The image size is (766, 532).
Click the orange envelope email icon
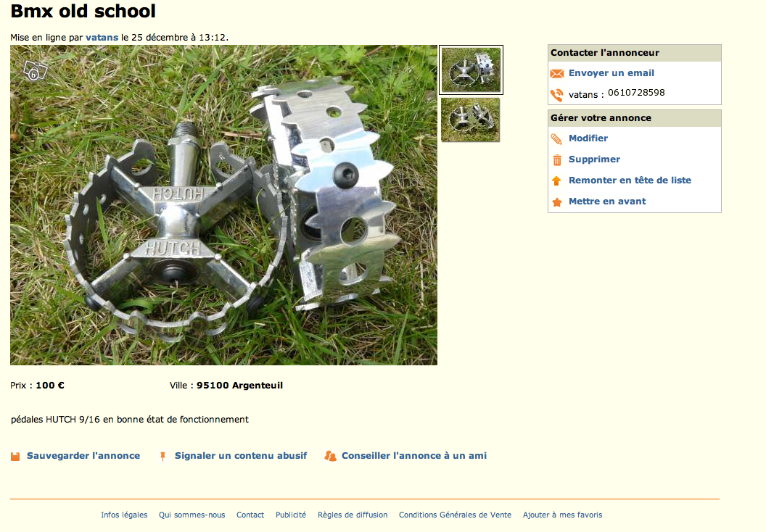click(x=556, y=74)
